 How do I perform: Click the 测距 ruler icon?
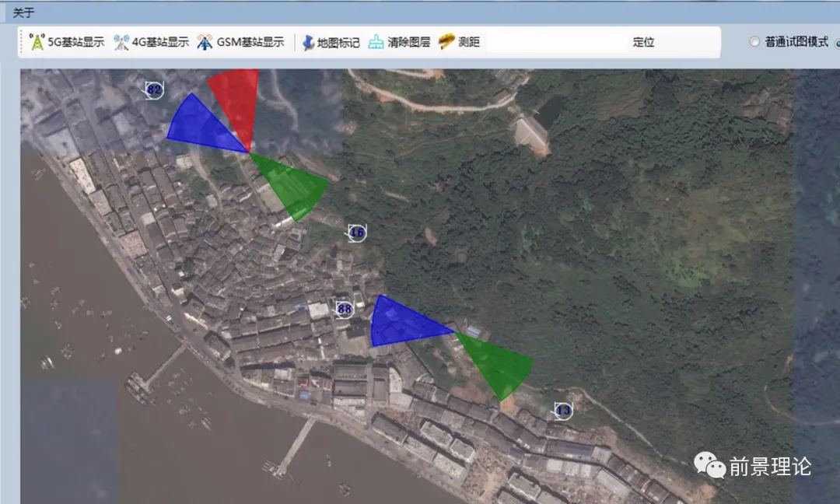[446, 41]
